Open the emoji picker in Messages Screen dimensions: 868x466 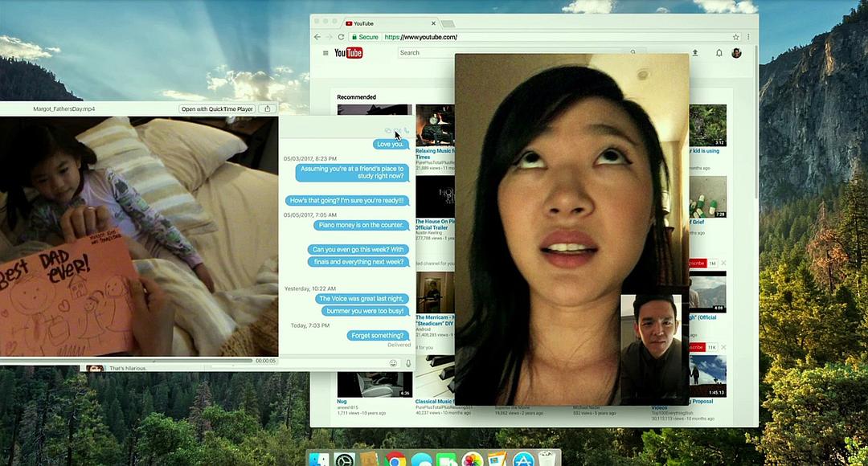tap(393, 363)
